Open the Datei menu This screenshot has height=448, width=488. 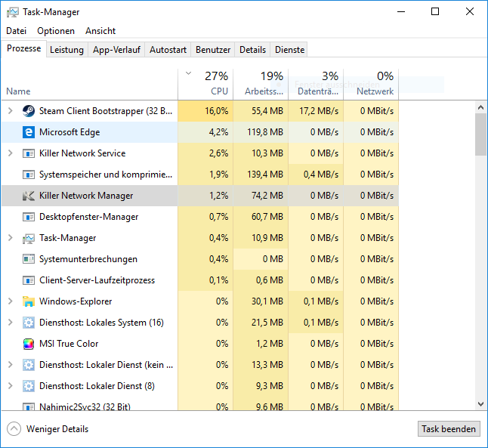(16, 31)
